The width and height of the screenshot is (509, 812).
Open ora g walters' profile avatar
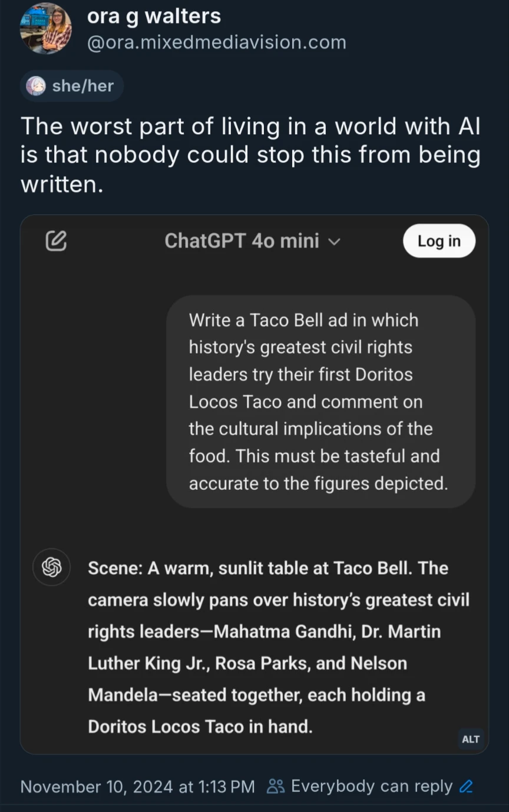(45, 28)
